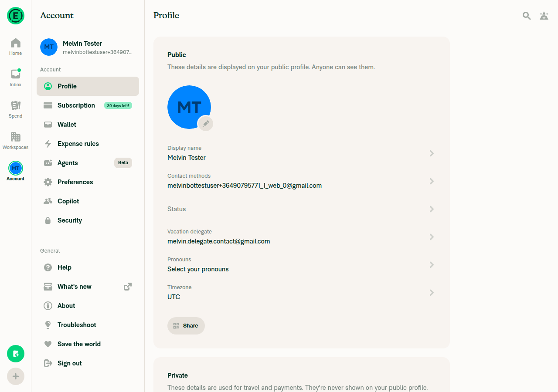The width and height of the screenshot is (558, 392).
Task: Click the green receipt scan button
Action: coord(16,354)
